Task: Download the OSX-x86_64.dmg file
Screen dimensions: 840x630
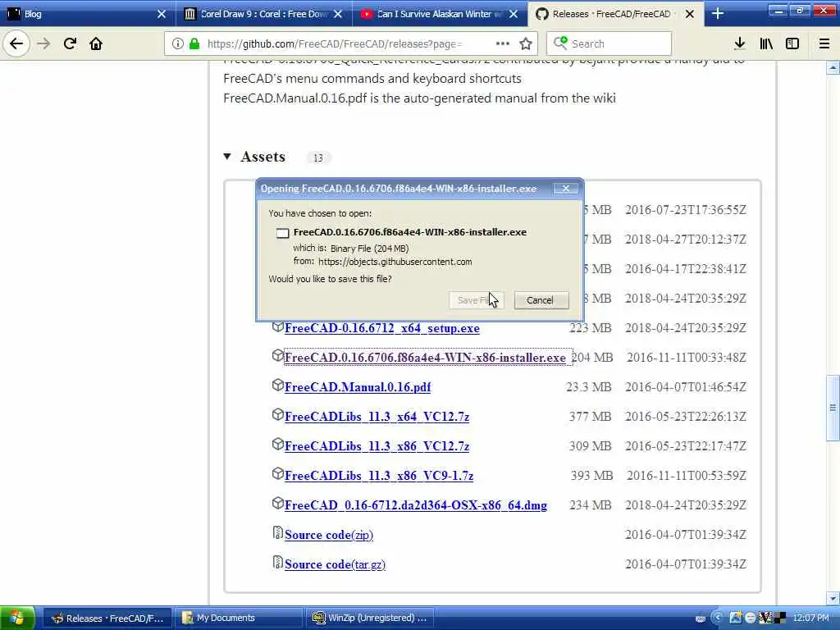Action: 416,504
